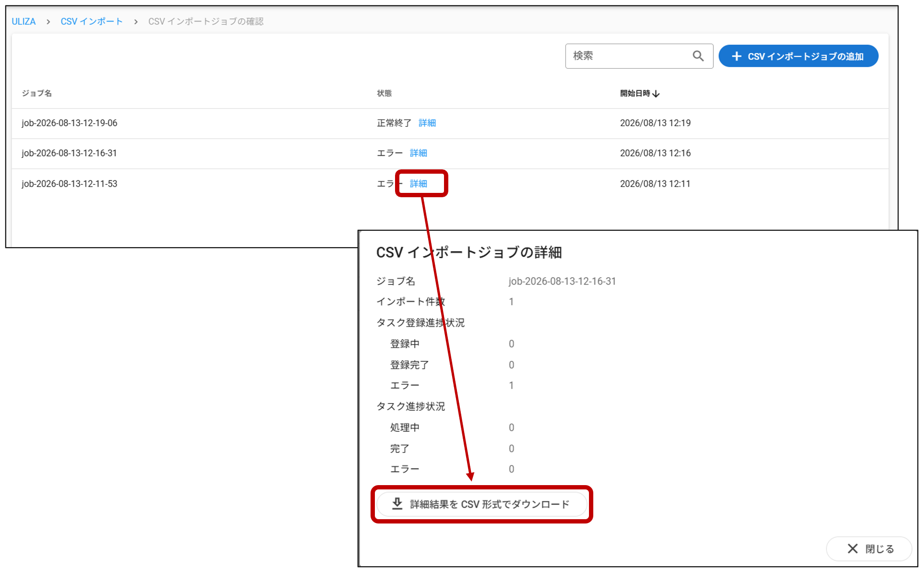This screenshot has height=571, width=924.
Task: Open 詳細 for job-2026-08-13-12-19-06
Action: pos(427,123)
